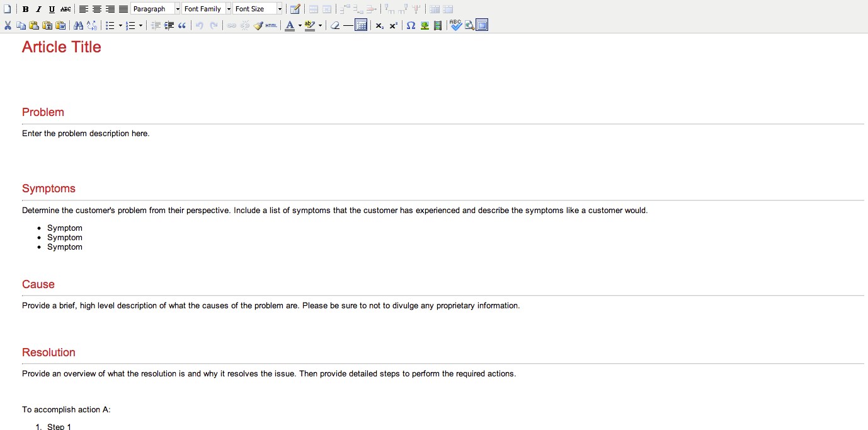Center-align the text
Screen dimensions: 868x430
[97, 9]
